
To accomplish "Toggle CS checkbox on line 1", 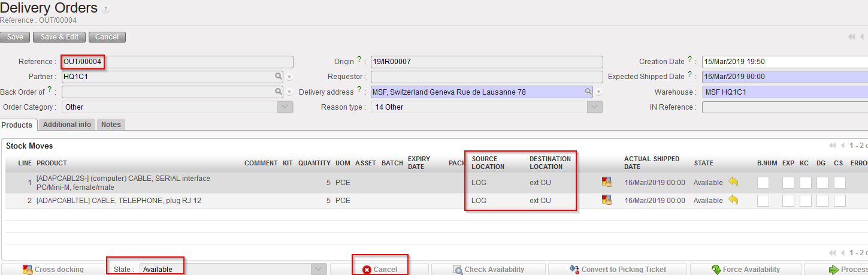I will point(840,183).
